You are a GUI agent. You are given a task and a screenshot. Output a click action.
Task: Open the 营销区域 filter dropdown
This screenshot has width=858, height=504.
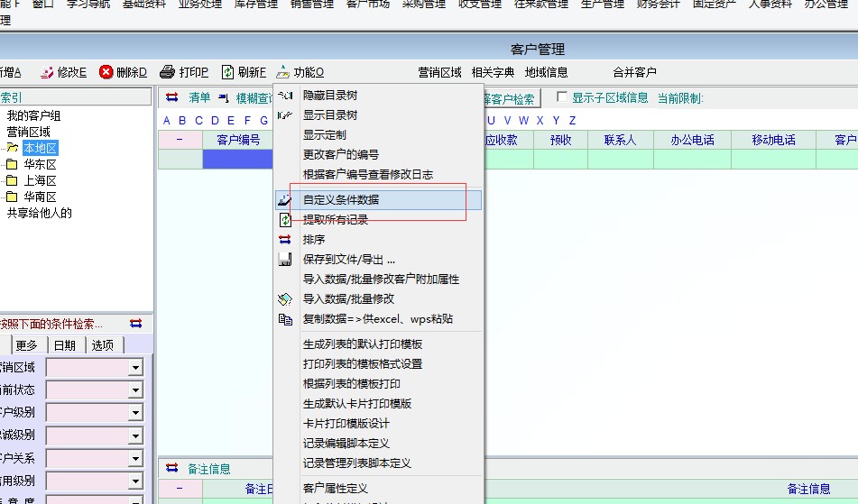[x=135, y=368]
